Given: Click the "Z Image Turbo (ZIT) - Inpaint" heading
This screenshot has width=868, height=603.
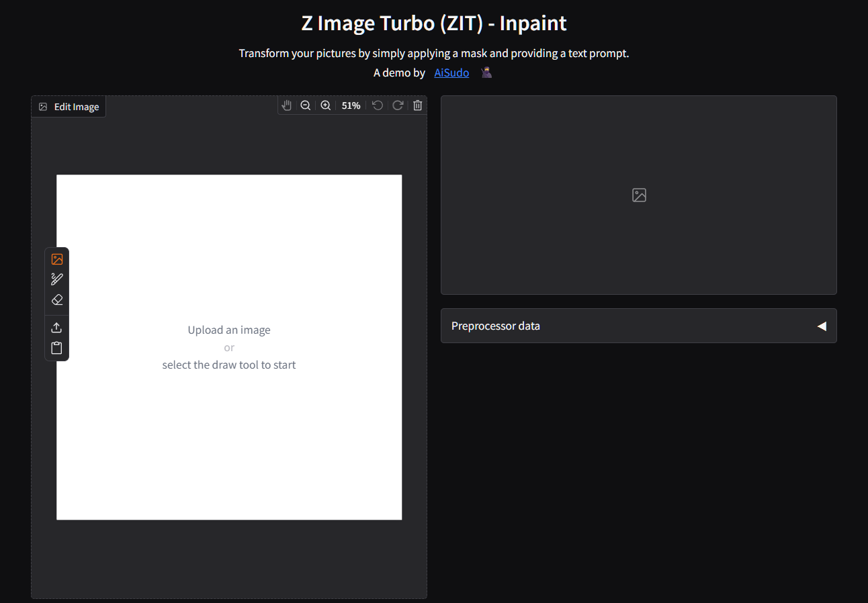Looking at the screenshot, I should pos(434,23).
